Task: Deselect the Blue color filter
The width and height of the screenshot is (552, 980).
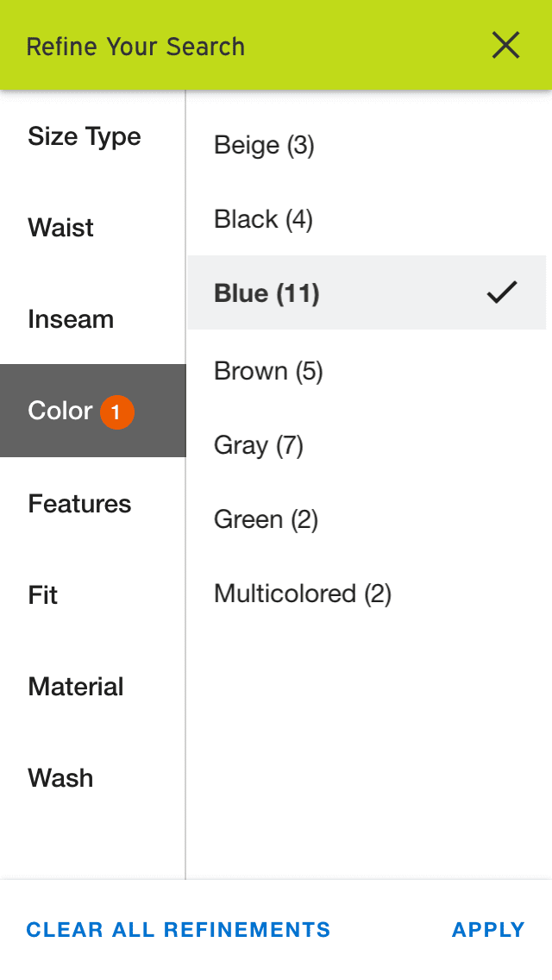Action: point(267,292)
